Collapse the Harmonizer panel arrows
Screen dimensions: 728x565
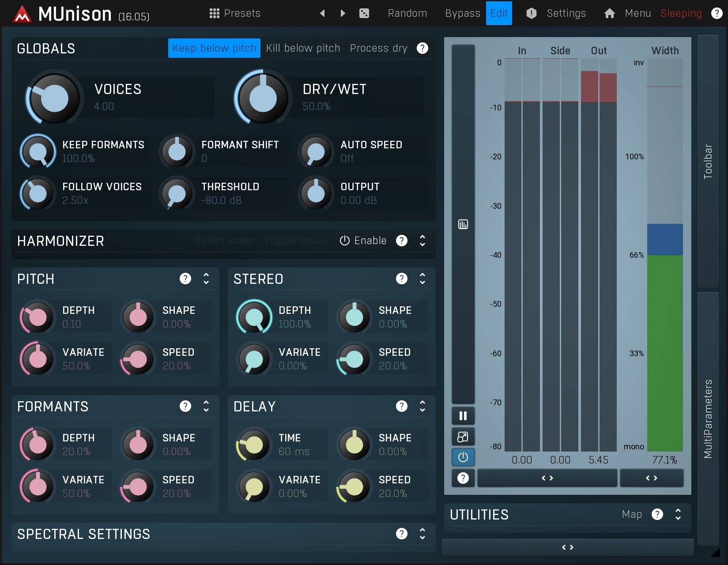pyautogui.click(x=422, y=241)
